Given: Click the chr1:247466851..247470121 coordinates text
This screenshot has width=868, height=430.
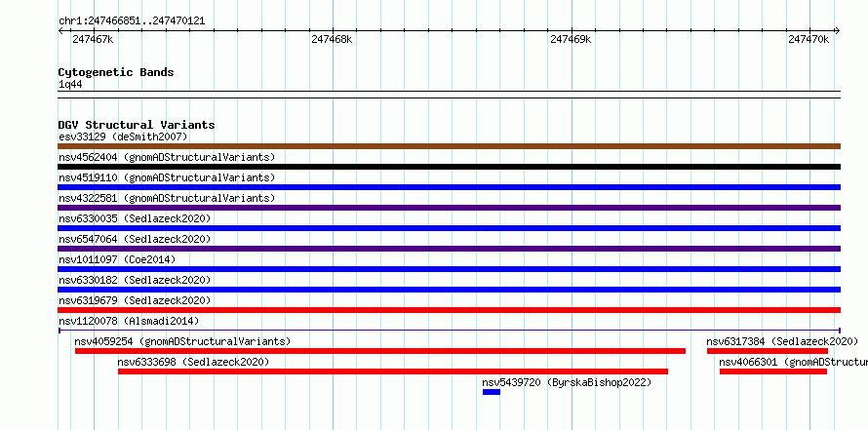Looking at the screenshot, I should (x=132, y=21).
